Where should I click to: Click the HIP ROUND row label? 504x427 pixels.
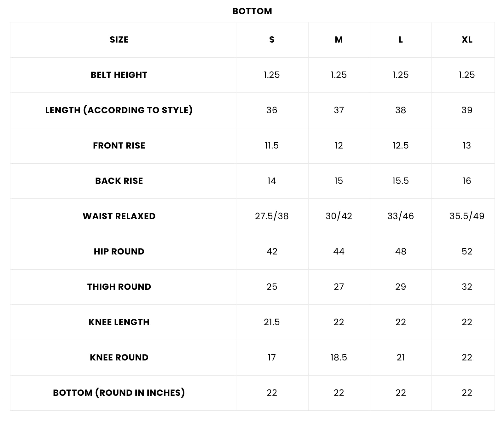tap(119, 251)
